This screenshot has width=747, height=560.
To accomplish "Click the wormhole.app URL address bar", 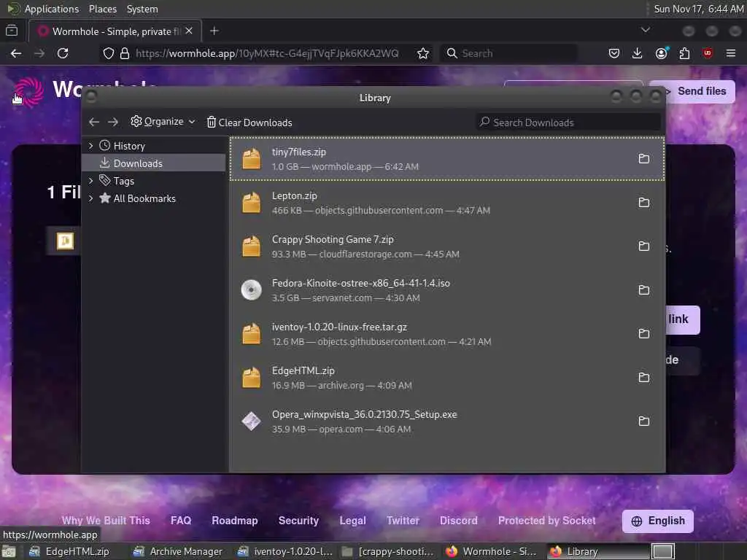I will (x=267, y=53).
